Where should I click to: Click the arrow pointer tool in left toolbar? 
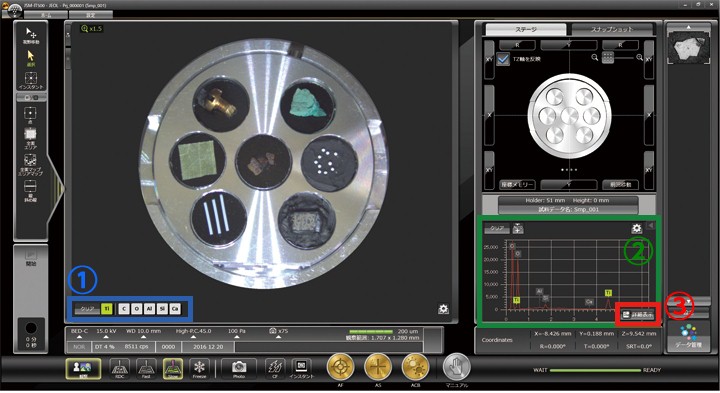coord(31,58)
